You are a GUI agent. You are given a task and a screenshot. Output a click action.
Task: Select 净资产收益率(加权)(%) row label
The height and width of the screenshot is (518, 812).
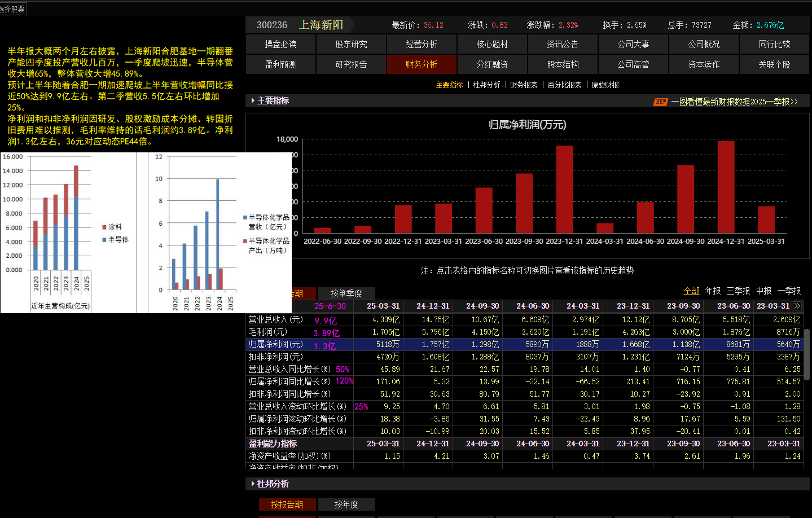289,456
